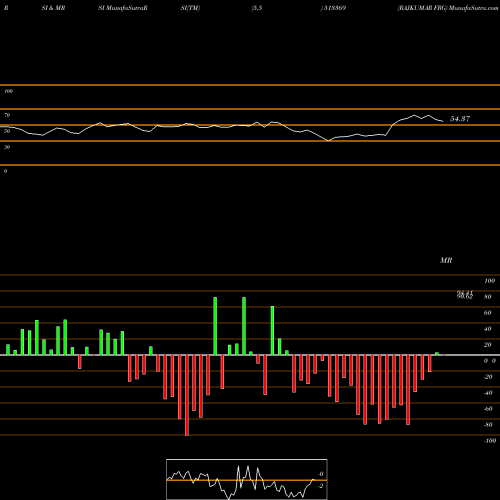Click the 'SI MunafaSutraR' header text
The image size is (500, 500).
pyautogui.click(x=123, y=8)
